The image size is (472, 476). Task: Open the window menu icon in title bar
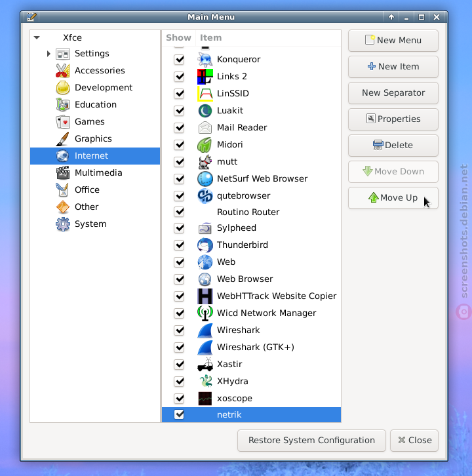pyautogui.click(x=31, y=16)
